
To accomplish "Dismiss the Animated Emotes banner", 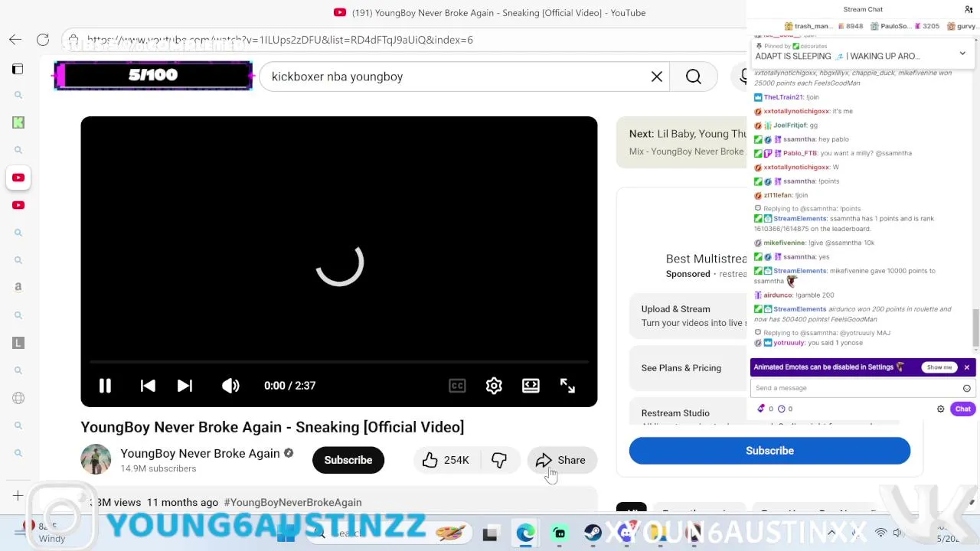I will point(966,367).
